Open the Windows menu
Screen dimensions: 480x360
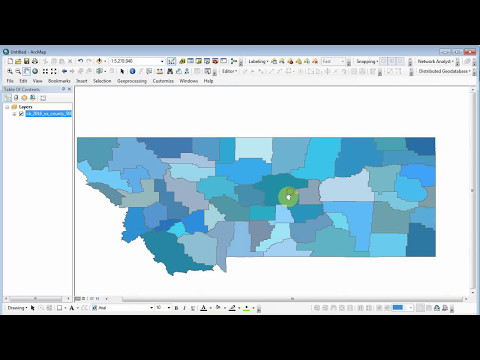coord(189,81)
